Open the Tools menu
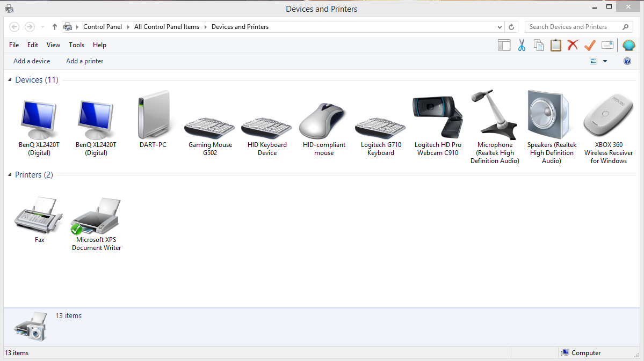Image resolution: width=644 pixels, height=361 pixels. [76, 45]
